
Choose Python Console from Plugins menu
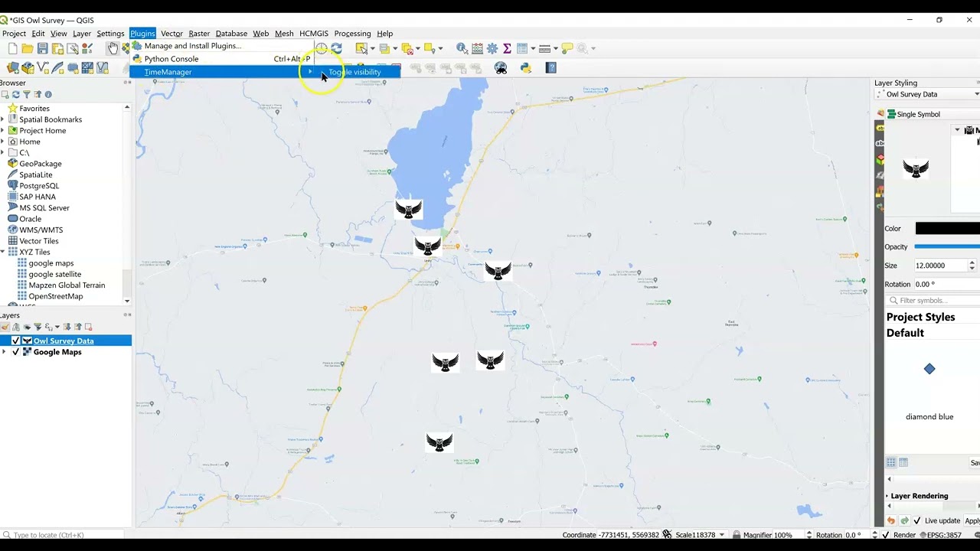(221, 59)
